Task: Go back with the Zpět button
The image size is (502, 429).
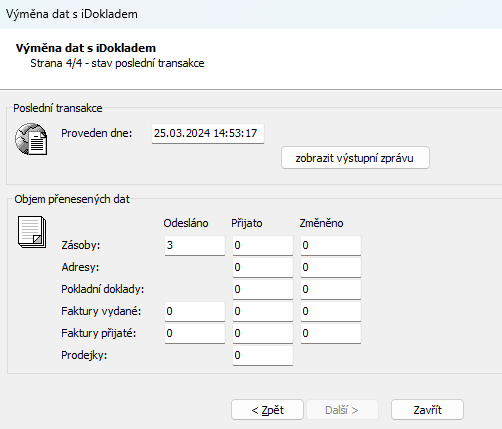Action: point(267,410)
